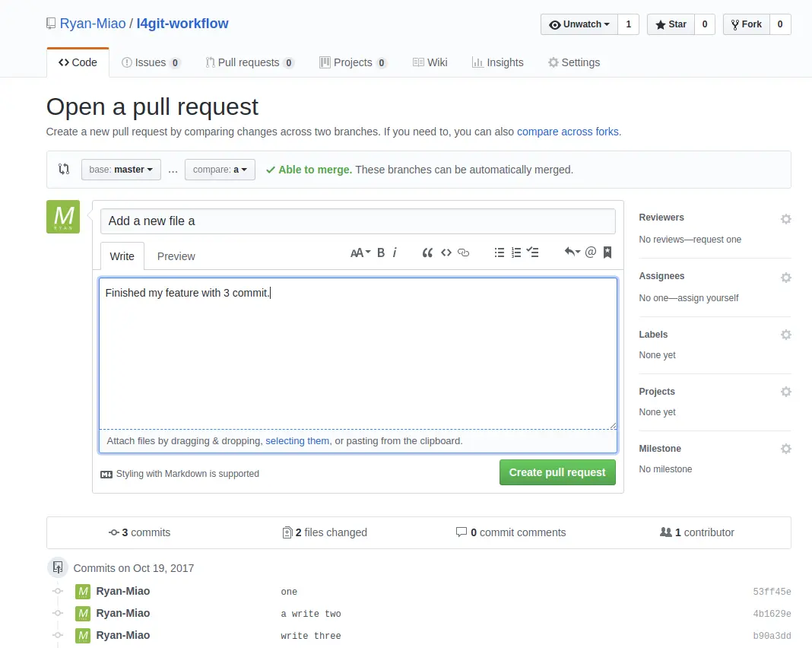Screen dimensions: 812x648
Task: Open the saved reply arrow dropdown
Action: tap(572, 252)
